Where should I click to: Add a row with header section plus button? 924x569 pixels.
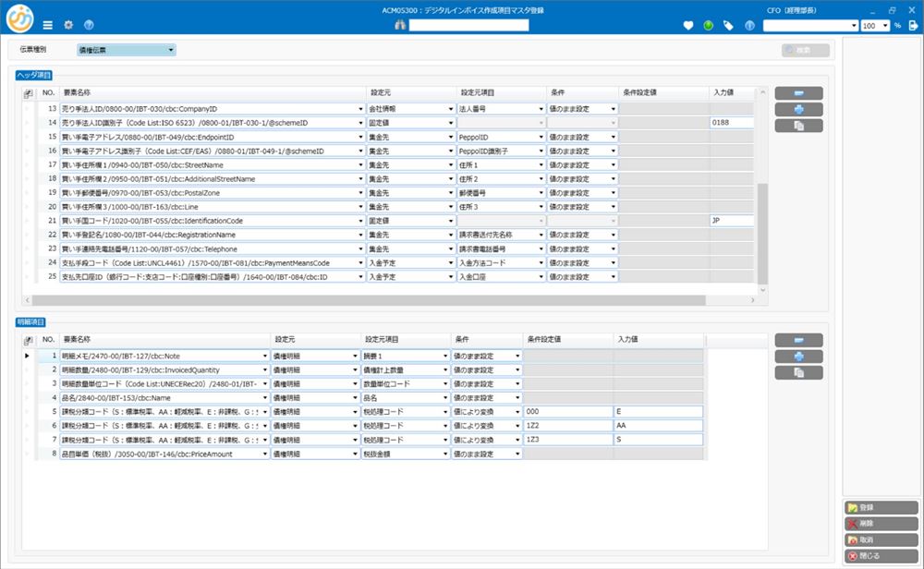click(x=798, y=109)
